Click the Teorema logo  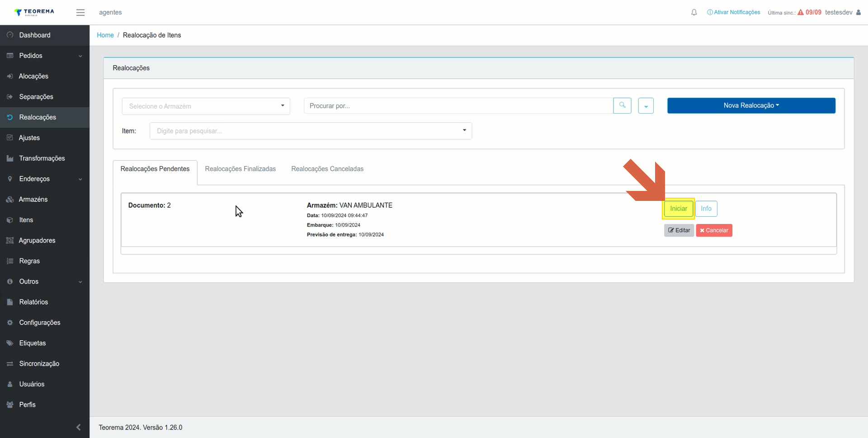[x=34, y=12]
